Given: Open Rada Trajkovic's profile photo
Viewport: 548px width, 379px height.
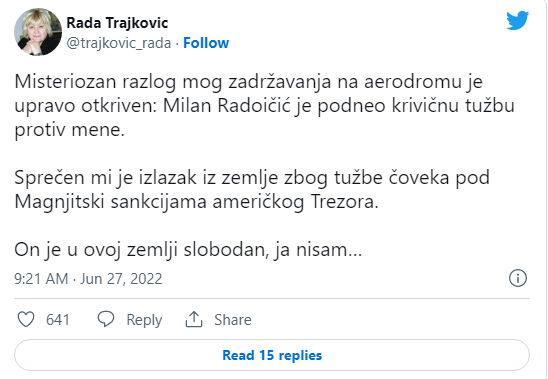Looking at the screenshot, I should [x=38, y=32].
